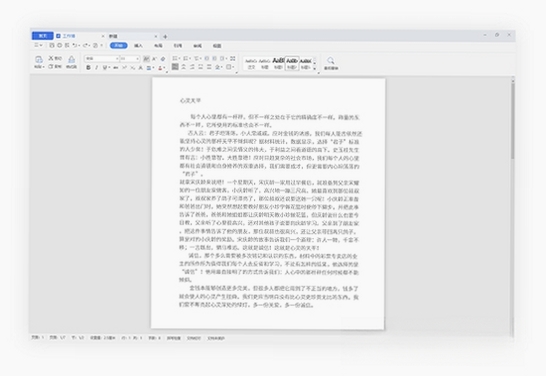
Task: Toggle Bold formatting
Action: click(x=88, y=68)
